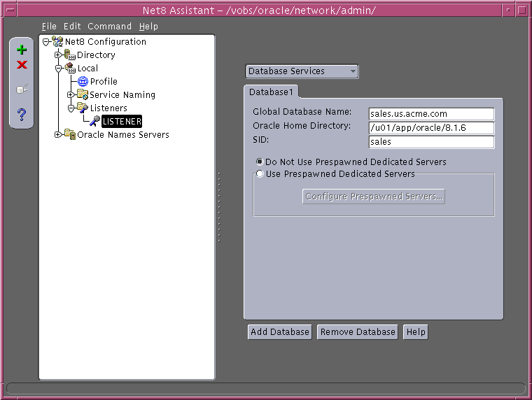532x400 pixels.
Task: Click the LISTENER microphone icon
Action: pos(94,121)
